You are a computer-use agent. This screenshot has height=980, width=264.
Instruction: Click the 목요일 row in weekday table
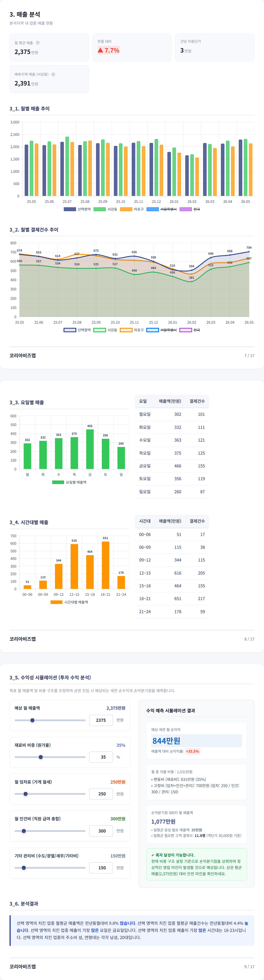(x=172, y=453)
